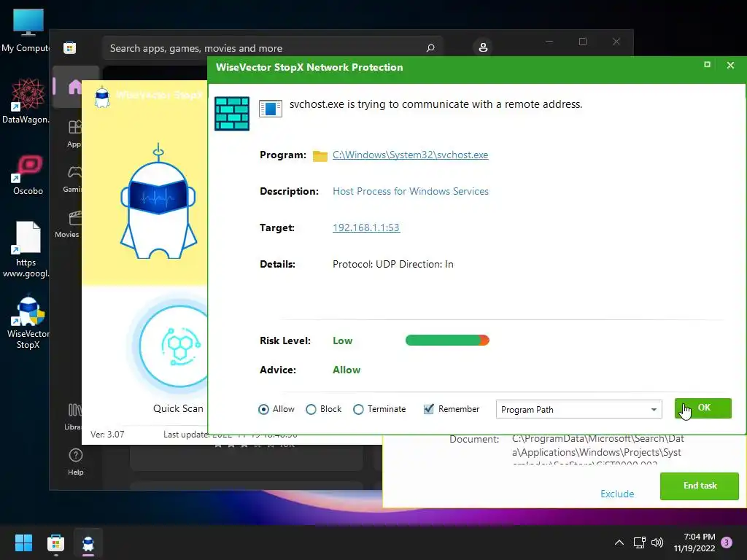The image size is (747, 560).
Task: Open the Store Movies tab
Action: pyautogui.click(x=67, y=224)
